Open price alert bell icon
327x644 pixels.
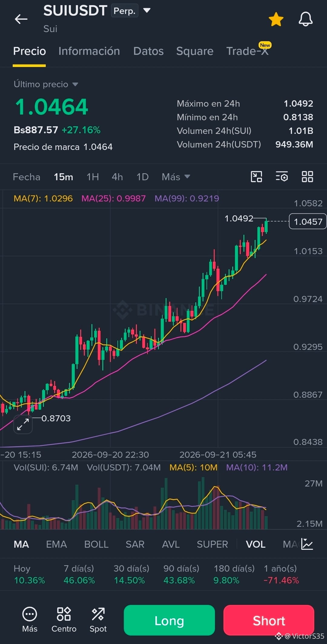(306, 19)
